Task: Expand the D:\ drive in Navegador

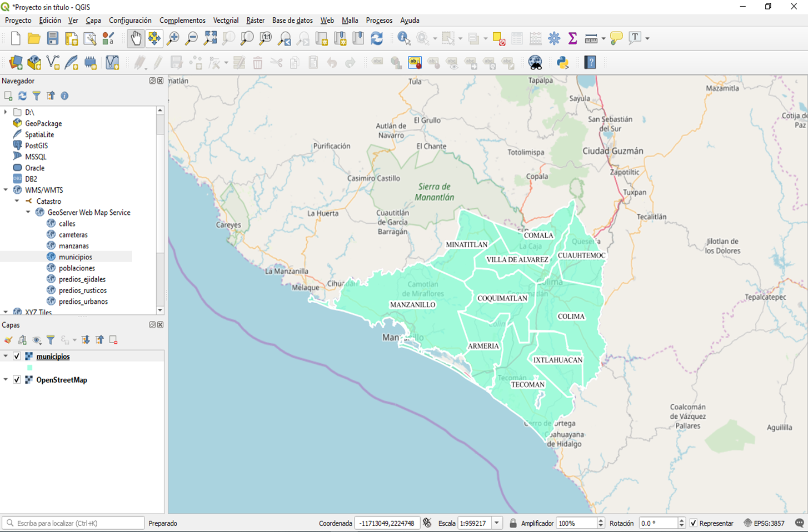Action: [x=6, y=112]
